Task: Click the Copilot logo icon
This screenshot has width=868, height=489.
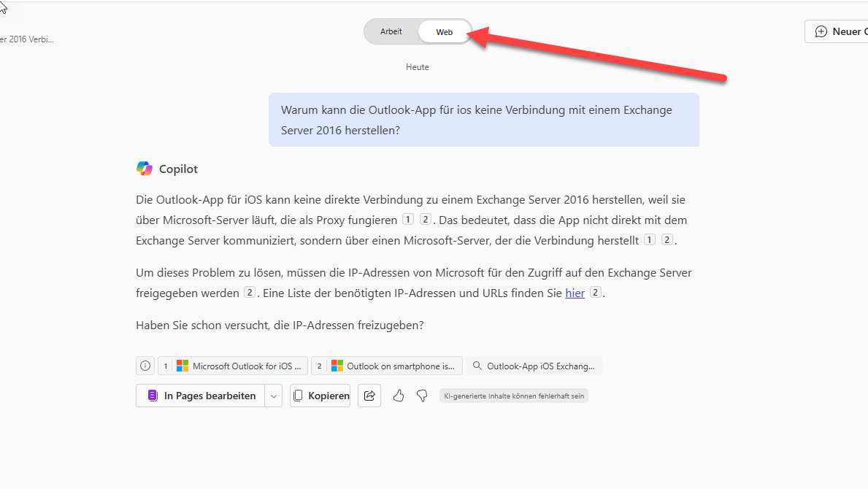Action: click(x=145, y=169)
